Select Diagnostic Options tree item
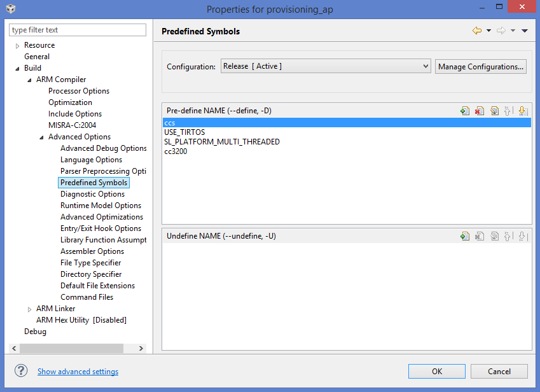 pyautogui.click(x=92, y=194)
